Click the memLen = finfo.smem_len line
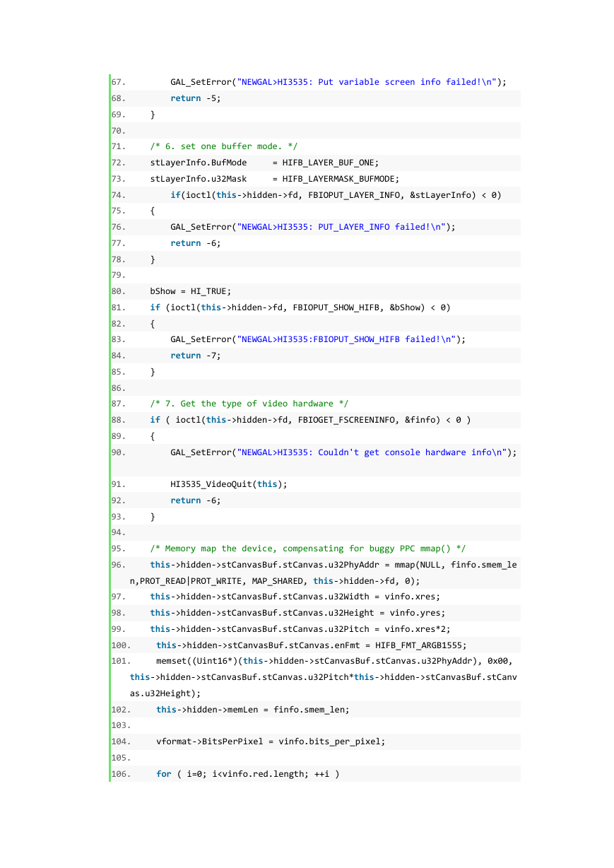 253,710
